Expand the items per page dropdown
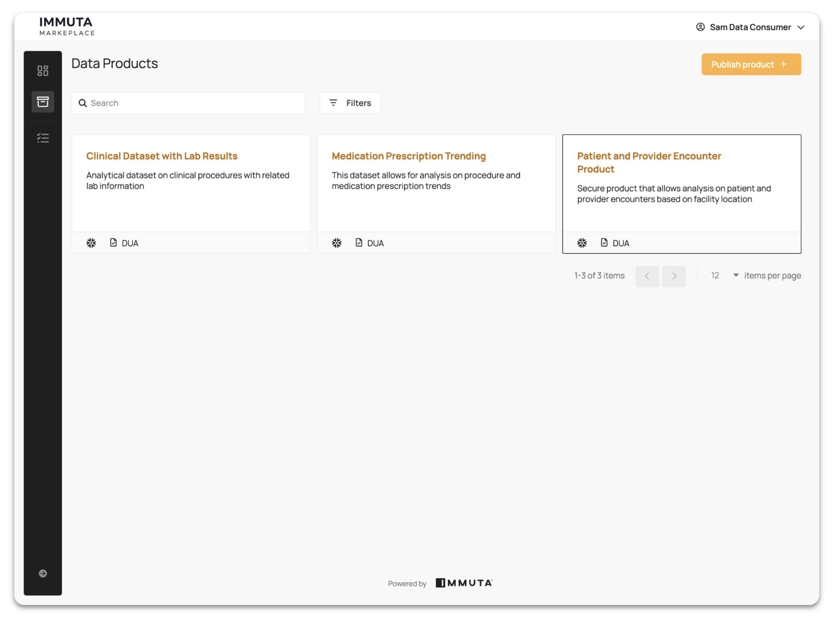This screenshot has height=625, width=840. (735, 275)
